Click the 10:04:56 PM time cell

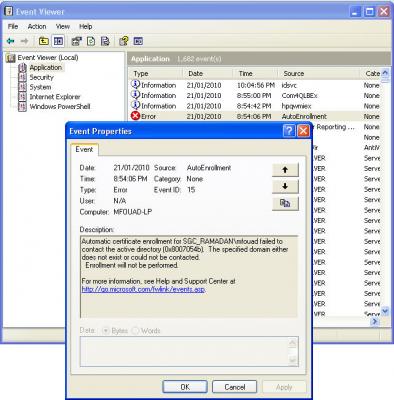(256, 85)
